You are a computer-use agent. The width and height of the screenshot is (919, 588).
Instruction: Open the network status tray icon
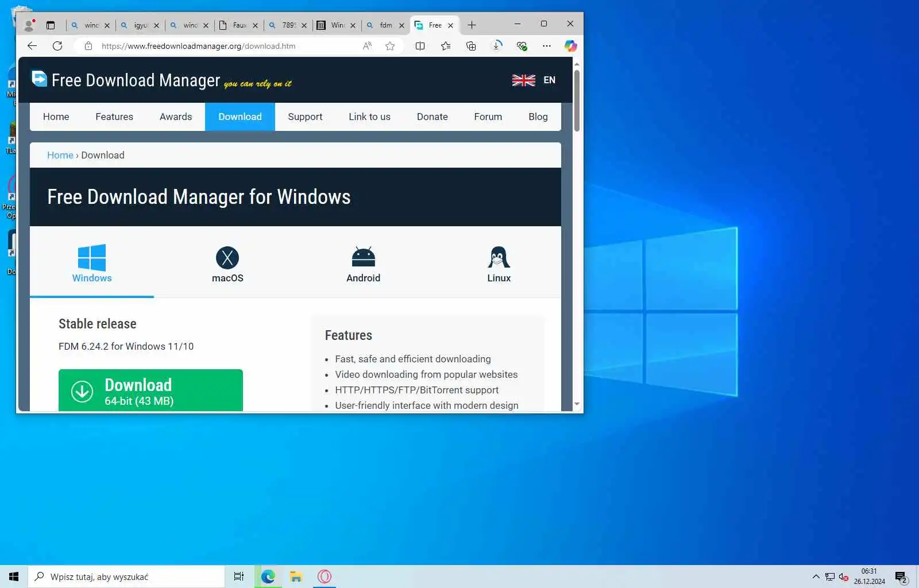point(830,577)
